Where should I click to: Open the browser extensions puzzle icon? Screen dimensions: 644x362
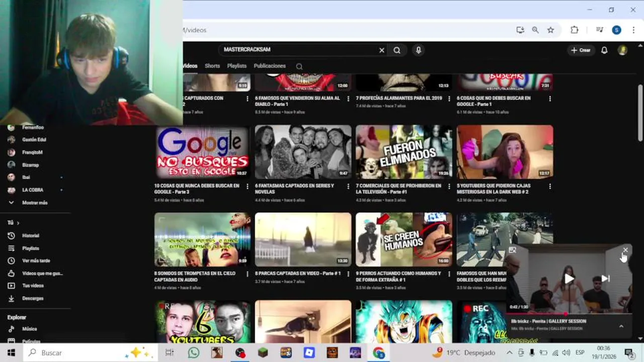pyautogui.click(x=575, y=30)
